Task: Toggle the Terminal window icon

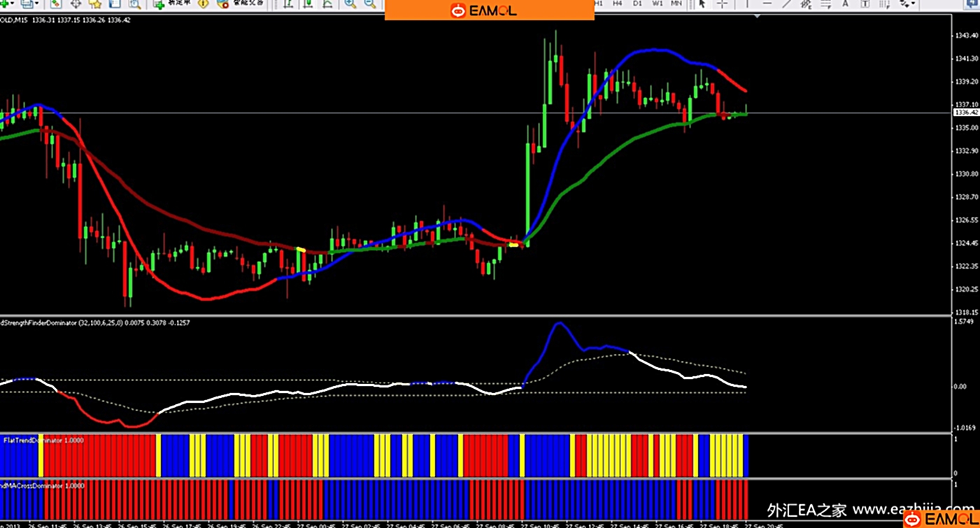Action: 115,3
